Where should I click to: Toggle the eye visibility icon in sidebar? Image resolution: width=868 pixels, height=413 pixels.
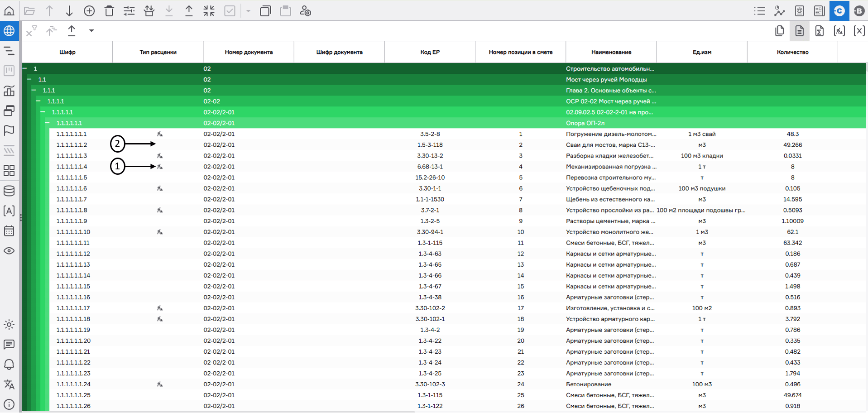coord(9,251)
